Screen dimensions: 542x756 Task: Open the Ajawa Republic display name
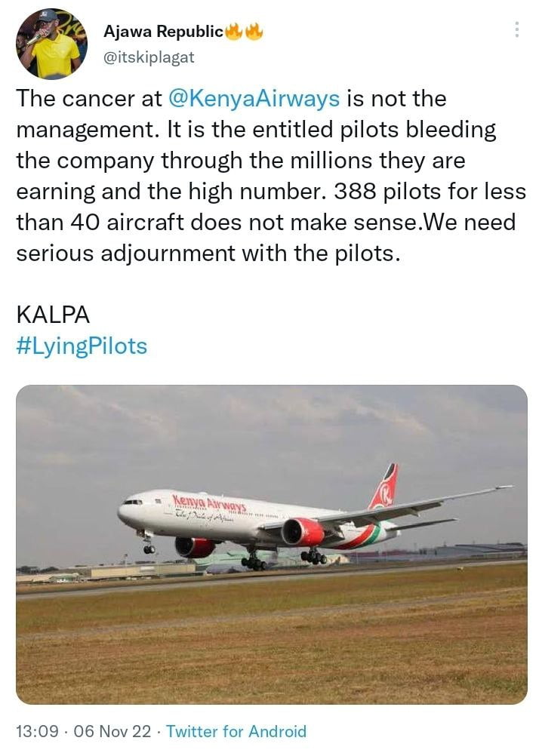[163, 32]
